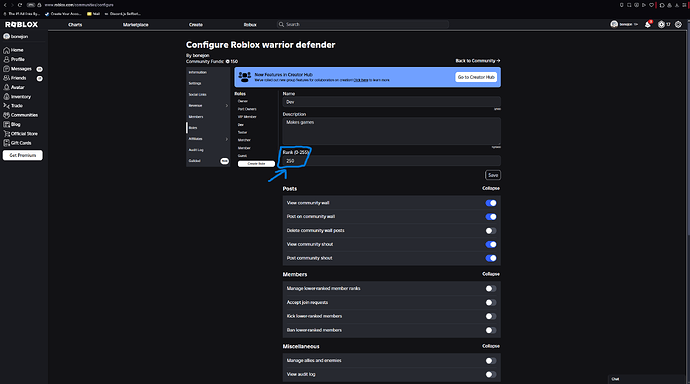Viewport: 690px width, 384px height.
Task: Click the Create Role button
Action: point(256,164)
